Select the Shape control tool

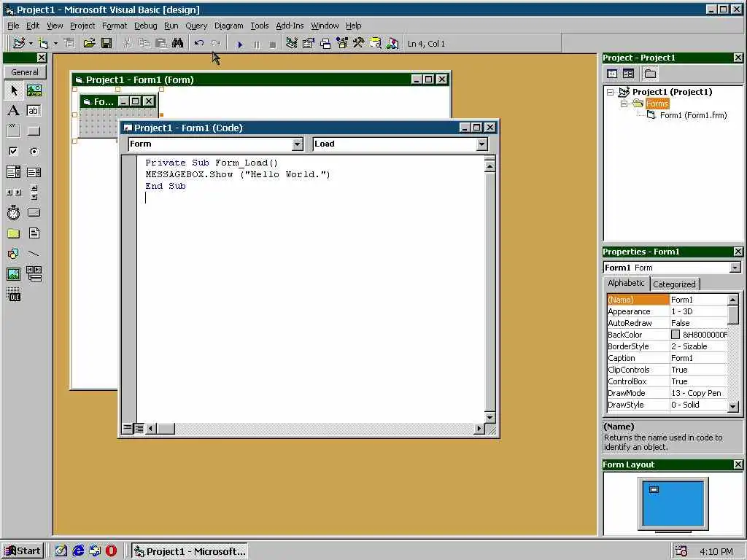click(x=14, y=253)
